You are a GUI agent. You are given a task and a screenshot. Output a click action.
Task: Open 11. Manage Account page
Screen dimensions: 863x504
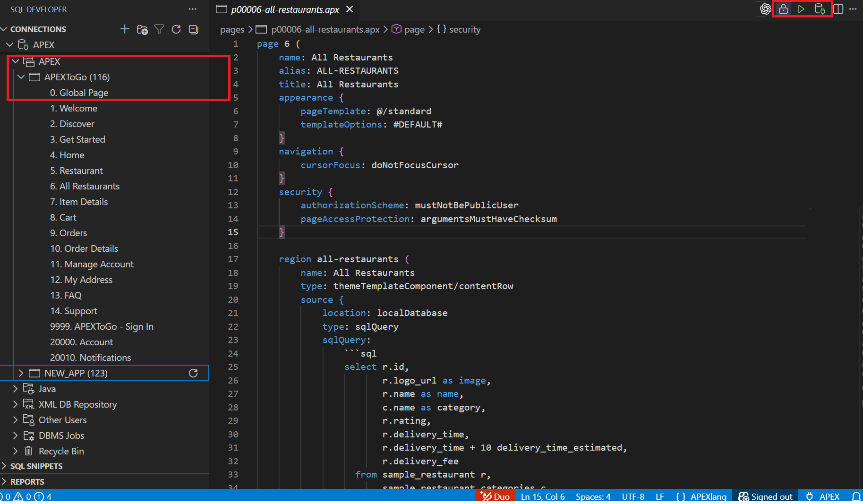92,264
